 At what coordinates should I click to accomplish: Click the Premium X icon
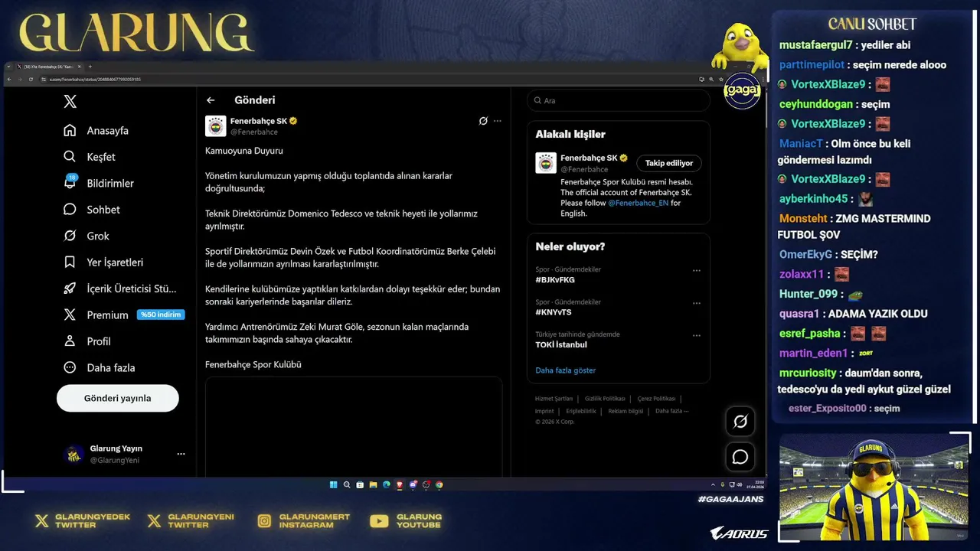tap(70, 315)
